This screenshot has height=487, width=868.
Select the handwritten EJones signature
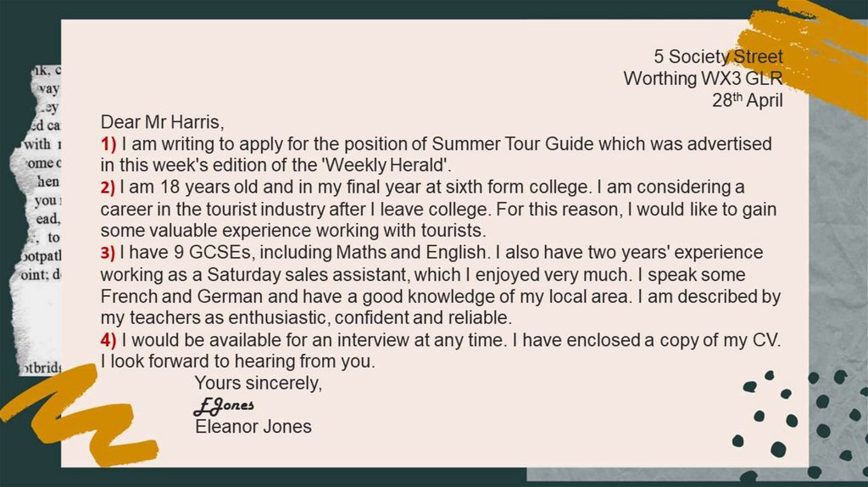224,406
